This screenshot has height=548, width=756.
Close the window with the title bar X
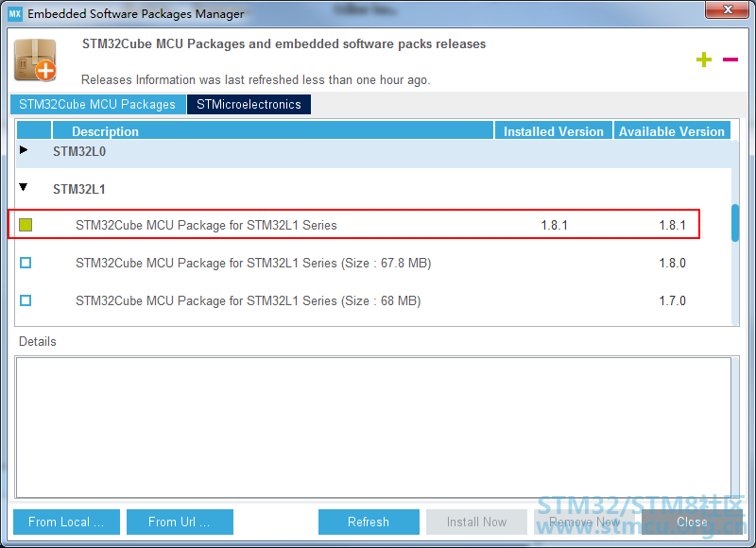(x=728, y=9)
